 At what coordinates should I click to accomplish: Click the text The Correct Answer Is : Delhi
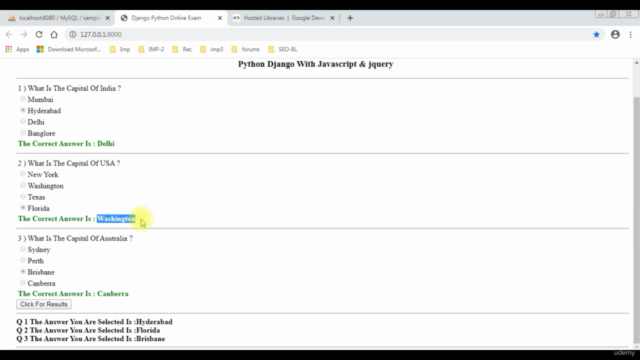point(66,144)
